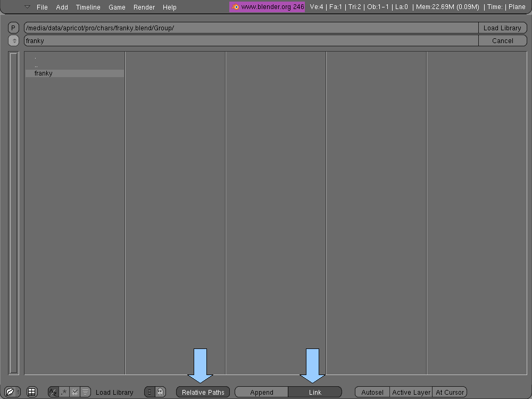Toggle the Autosel option
The height and width of the screenshot is (399, 532).
pos(372,392)
